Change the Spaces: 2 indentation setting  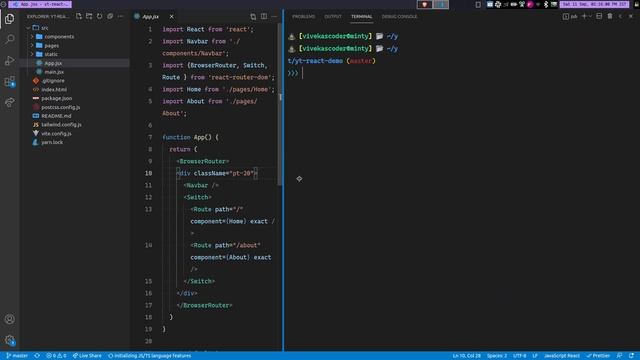click(497, 356)
